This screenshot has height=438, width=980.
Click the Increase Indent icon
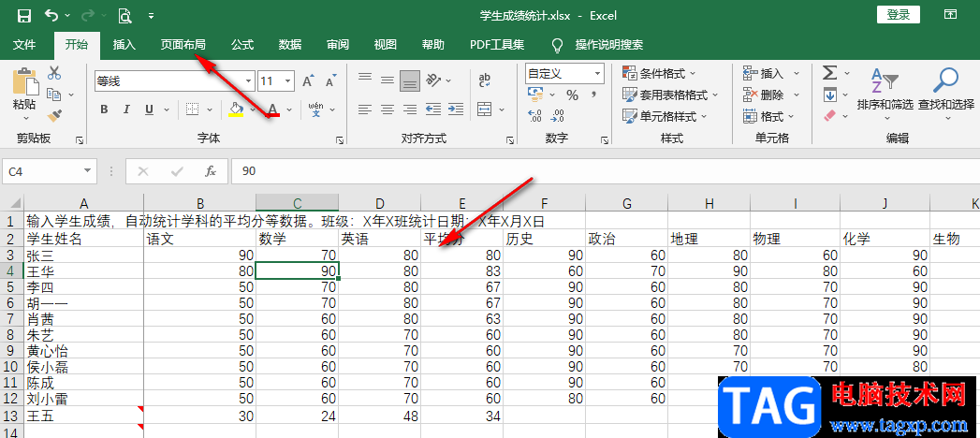tap(456, 109)
